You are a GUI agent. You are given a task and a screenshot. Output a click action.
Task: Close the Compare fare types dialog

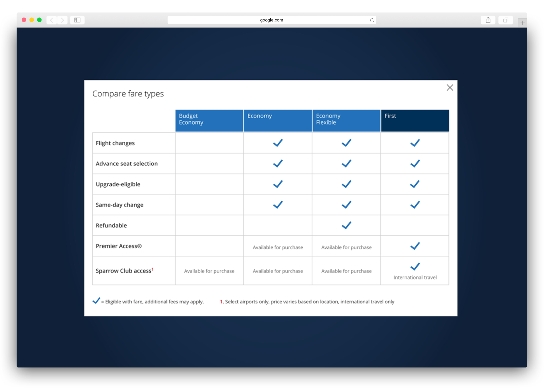click(450, 88)
